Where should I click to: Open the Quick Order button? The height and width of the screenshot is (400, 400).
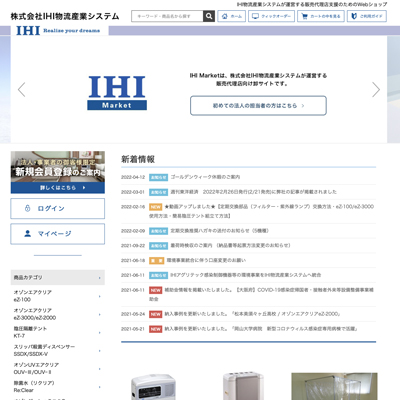271,16
